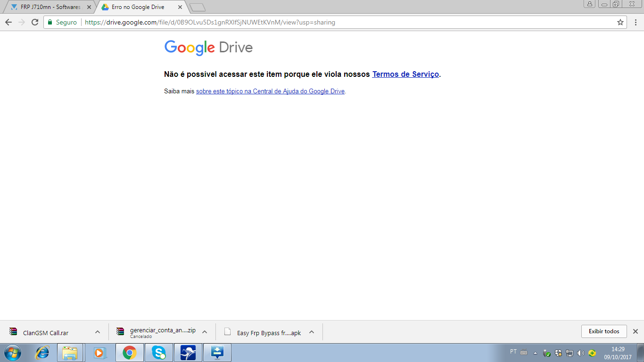Open the Termos de Serviço link

click(x=405, y=74)
